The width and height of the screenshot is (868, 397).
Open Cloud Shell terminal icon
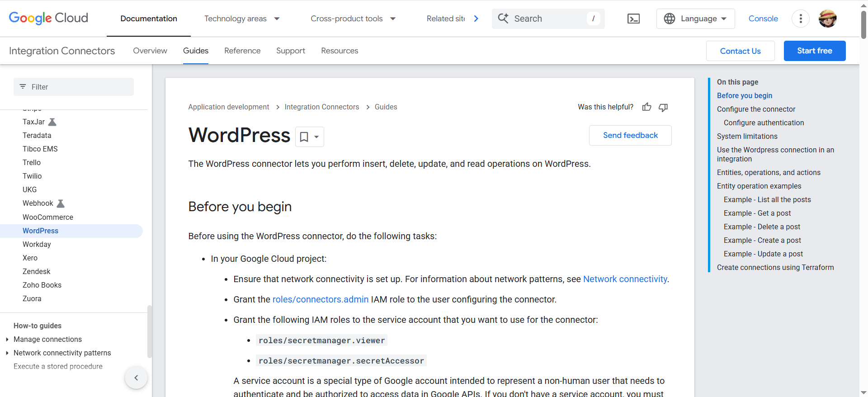click(633, 19)
